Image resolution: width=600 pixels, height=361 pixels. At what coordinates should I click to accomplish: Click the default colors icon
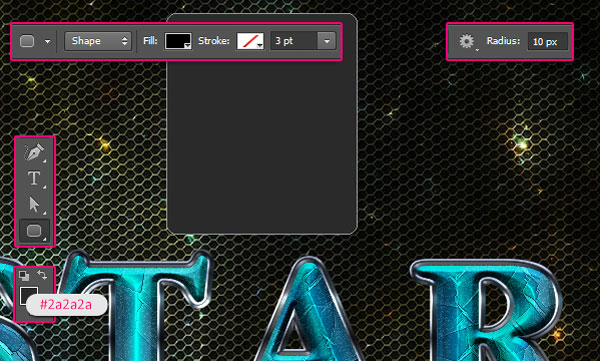click(x=24, y=275)
